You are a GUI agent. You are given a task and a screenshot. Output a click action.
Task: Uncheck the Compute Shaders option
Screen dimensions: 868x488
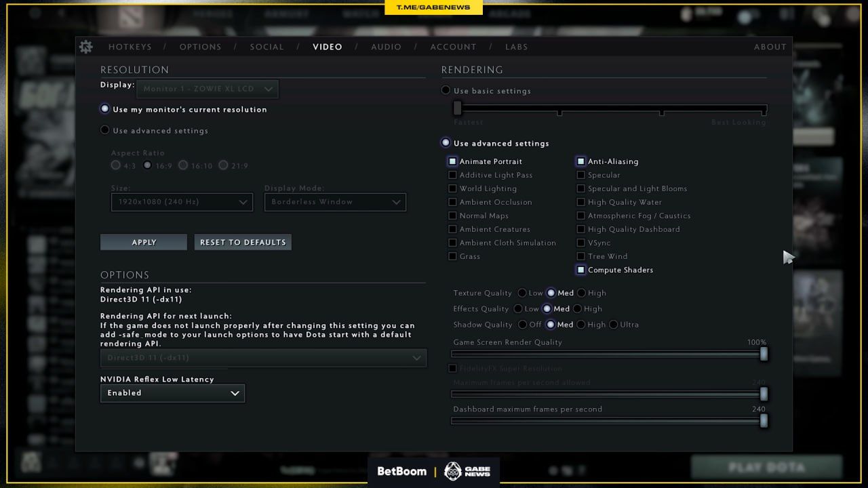pos(581,270)
